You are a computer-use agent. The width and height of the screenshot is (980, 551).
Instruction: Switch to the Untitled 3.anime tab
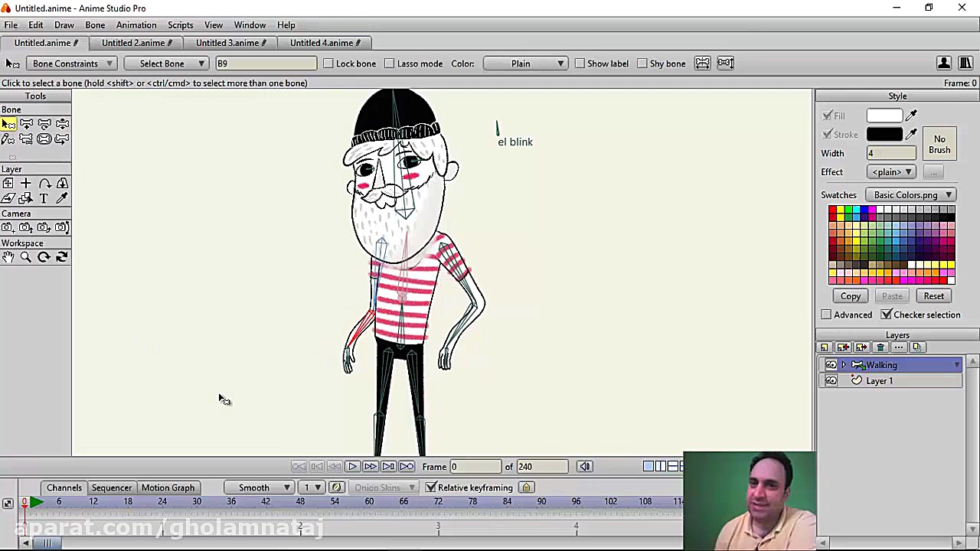click(228, 43)
